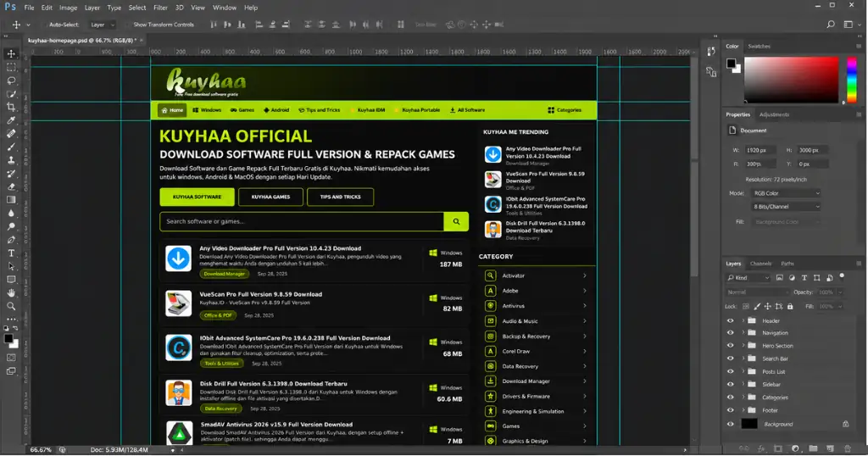Viewport: 868px width, 456px height.
Task: Select the Gradient tool
Action: click(x=11, y=200)
